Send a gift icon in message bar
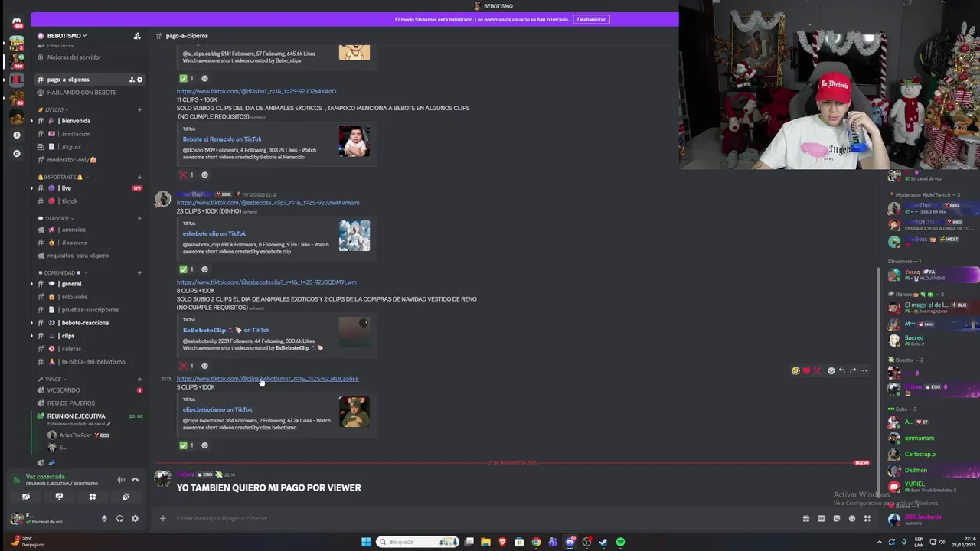Viewport: 980px width, 551px height. point(805,518)
